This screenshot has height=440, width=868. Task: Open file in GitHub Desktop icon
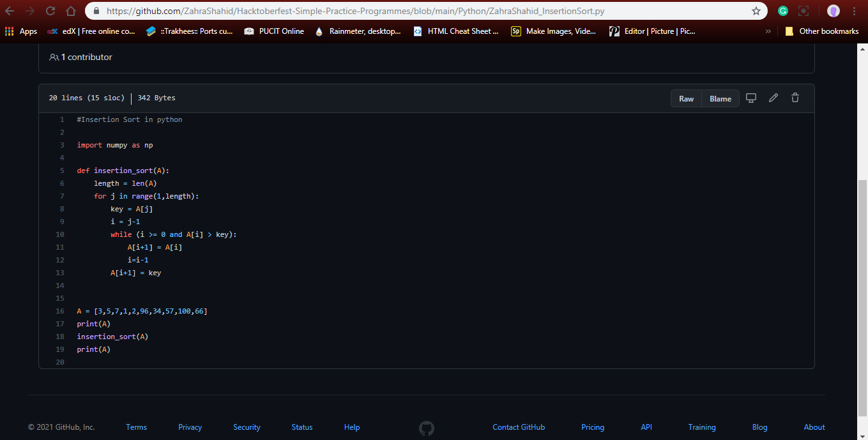click(x=751, y=98)
